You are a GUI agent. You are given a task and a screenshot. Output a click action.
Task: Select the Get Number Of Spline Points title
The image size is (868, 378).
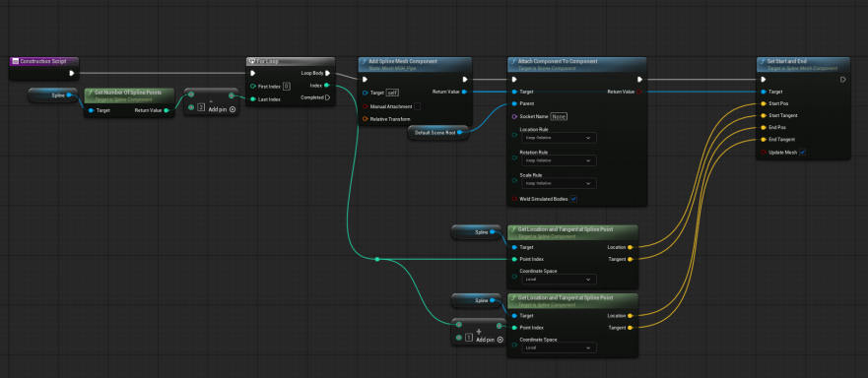coord(128,93)
